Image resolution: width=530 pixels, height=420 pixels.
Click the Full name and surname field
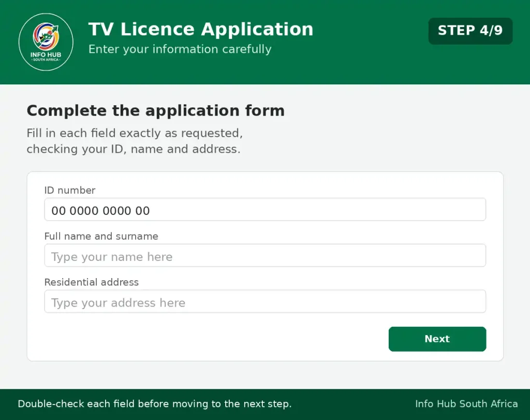click(x=265, y=256)
